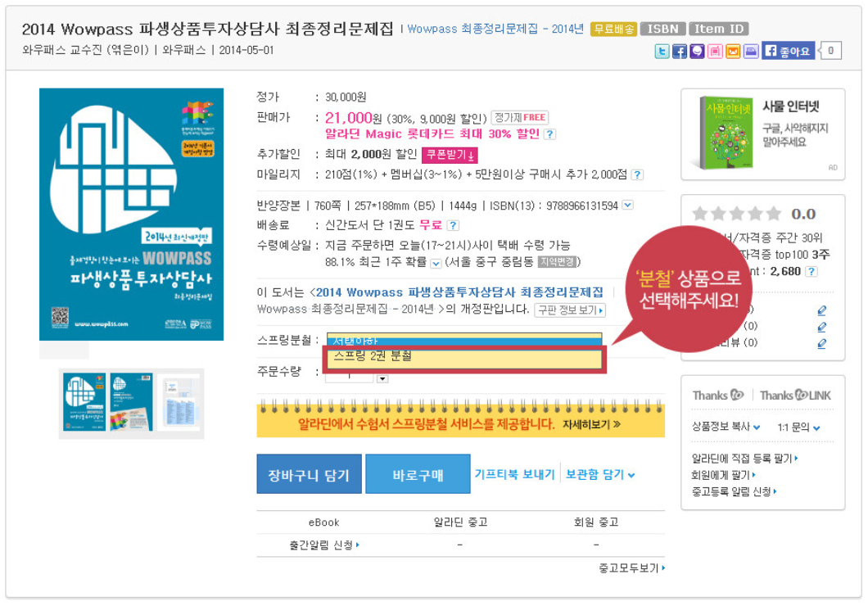
Task: Open the 2014 Wowpass 파생상품투자상담사 revision link
Action: [459, 292]
